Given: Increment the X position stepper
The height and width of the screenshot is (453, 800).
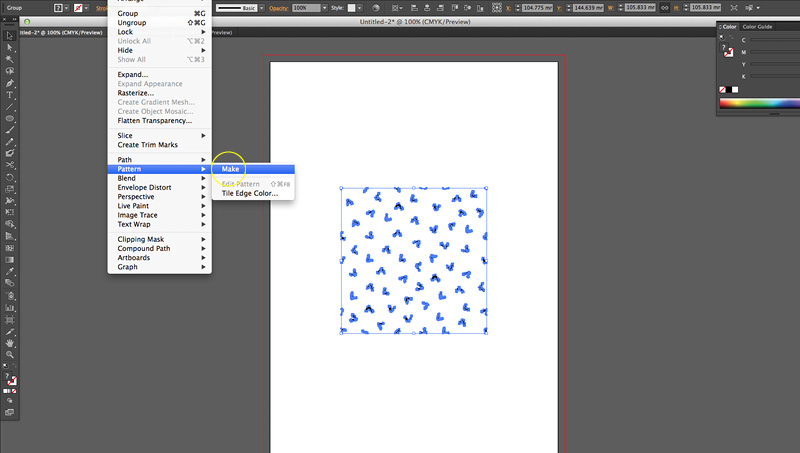Looking at the screenshot, I should point(517,6).
